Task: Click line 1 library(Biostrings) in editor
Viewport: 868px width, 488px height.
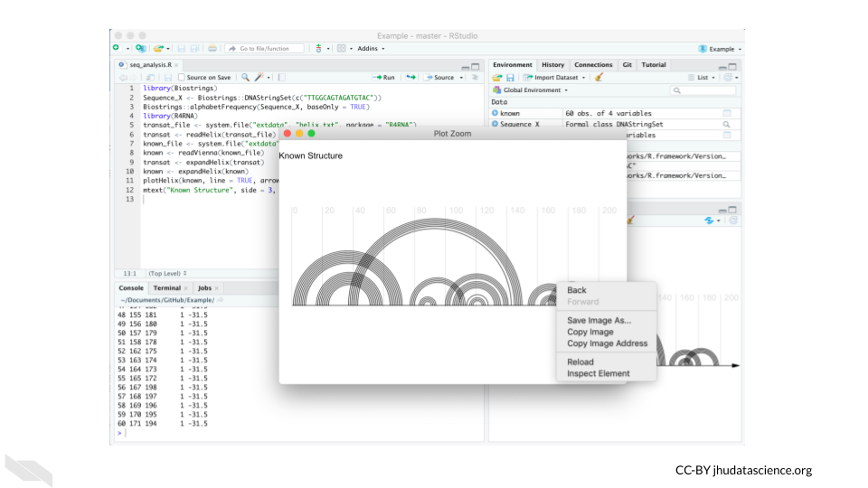Action: 181,88
